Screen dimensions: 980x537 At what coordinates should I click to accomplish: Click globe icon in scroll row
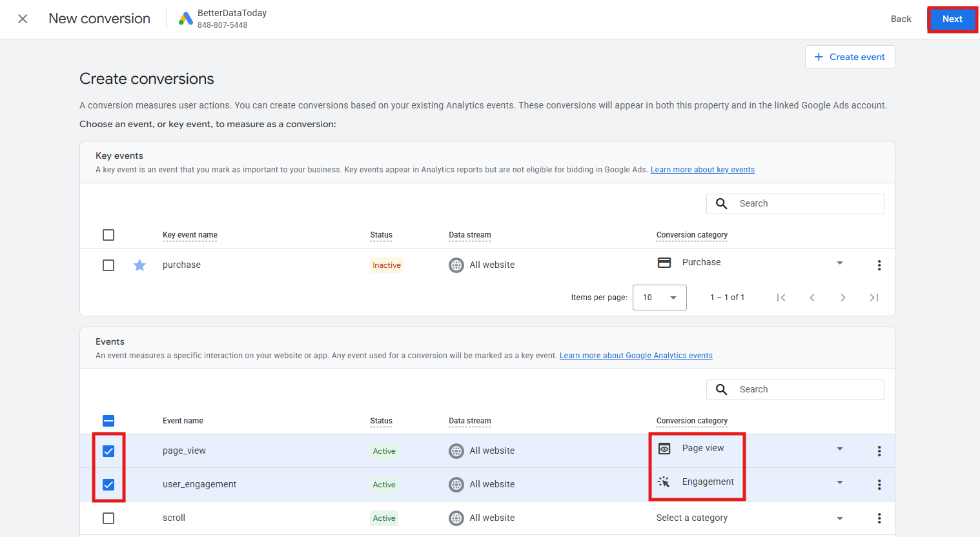coord(456,518)
